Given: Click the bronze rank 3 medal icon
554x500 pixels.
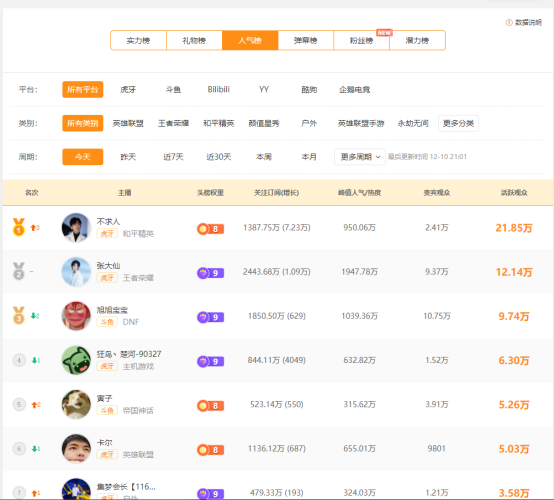Looking at the screenshot, I should (x=19, y=316).
